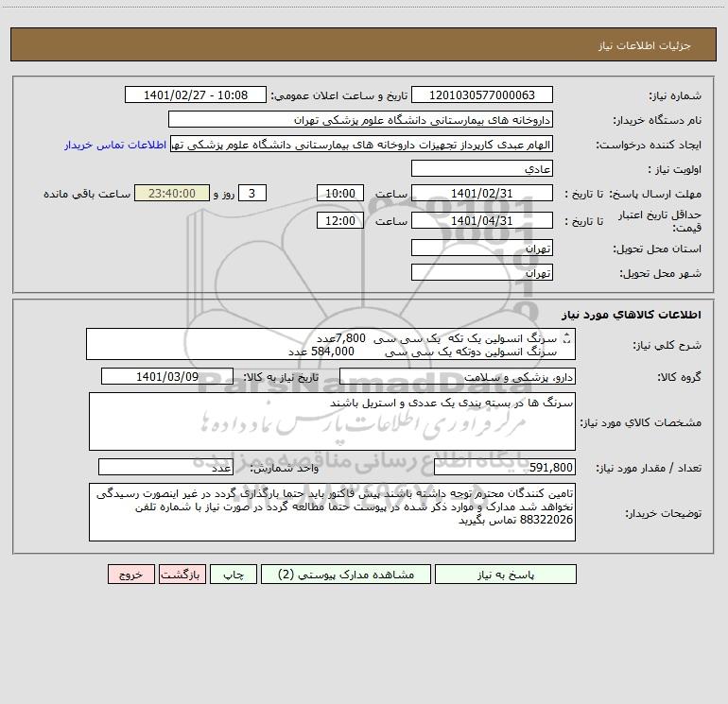Click need date field 1401/03/09
This screenshot has height=704, width=728.
167,376
